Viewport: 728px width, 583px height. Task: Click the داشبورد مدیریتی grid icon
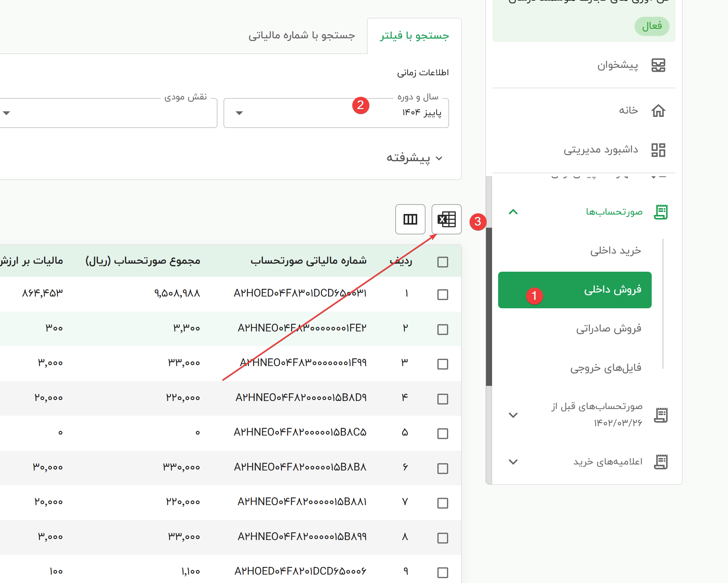click(658, 150)
